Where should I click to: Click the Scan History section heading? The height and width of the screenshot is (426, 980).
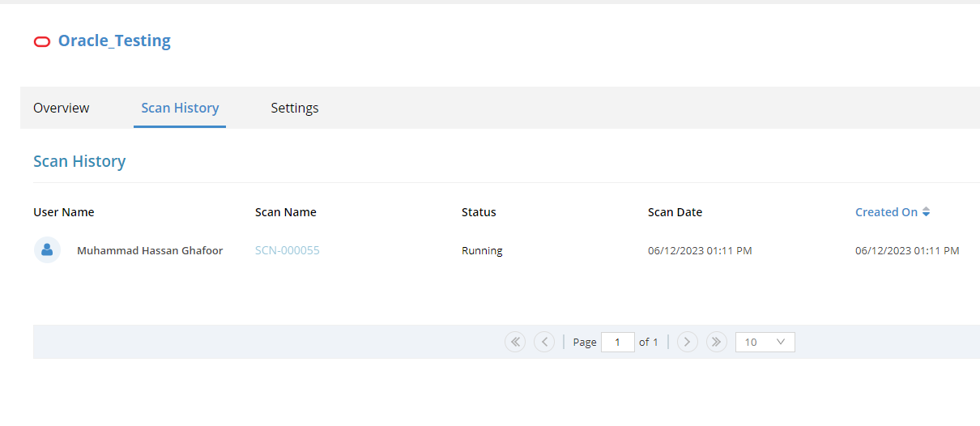coord(79,161)
